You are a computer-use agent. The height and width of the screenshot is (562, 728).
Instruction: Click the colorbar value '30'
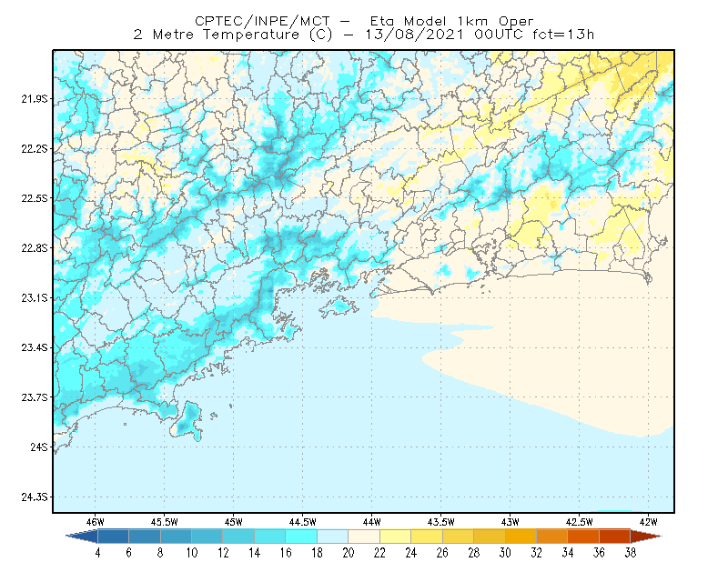point(505,553)
